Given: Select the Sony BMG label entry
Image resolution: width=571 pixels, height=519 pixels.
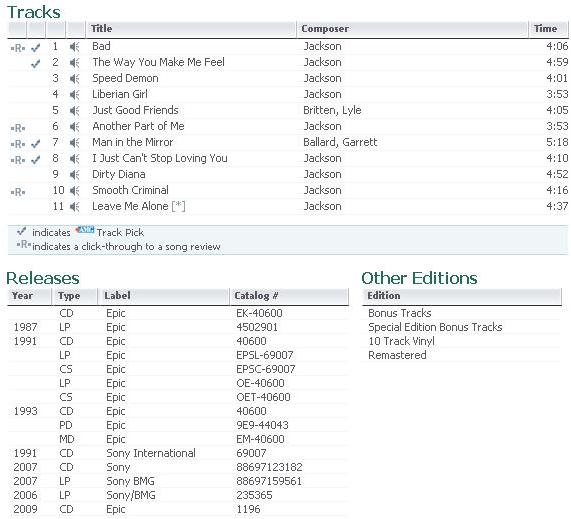Looking at the screenshot, I should [130, 481].
